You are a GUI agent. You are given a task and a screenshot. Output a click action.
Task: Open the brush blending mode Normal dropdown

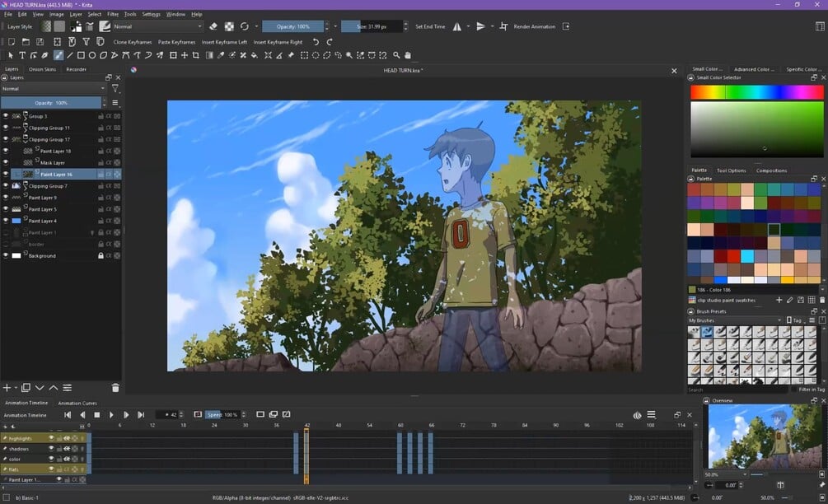[157, 26]
